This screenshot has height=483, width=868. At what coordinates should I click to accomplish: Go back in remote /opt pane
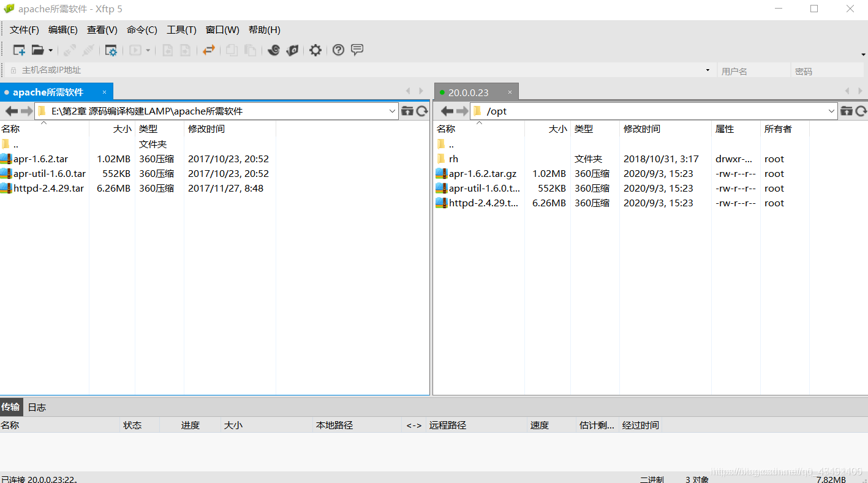click(x=447, y=111)
